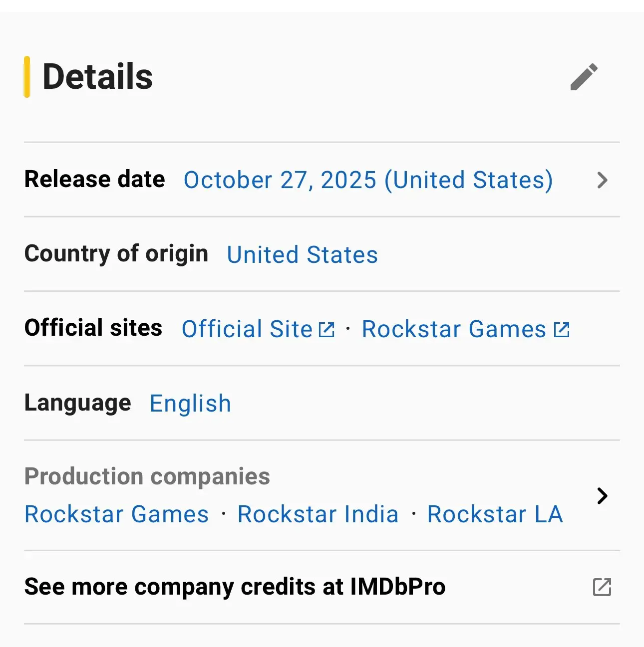Click the Country of origin label
The width and height of the screenshot is (644, 647).
[116, 254]
